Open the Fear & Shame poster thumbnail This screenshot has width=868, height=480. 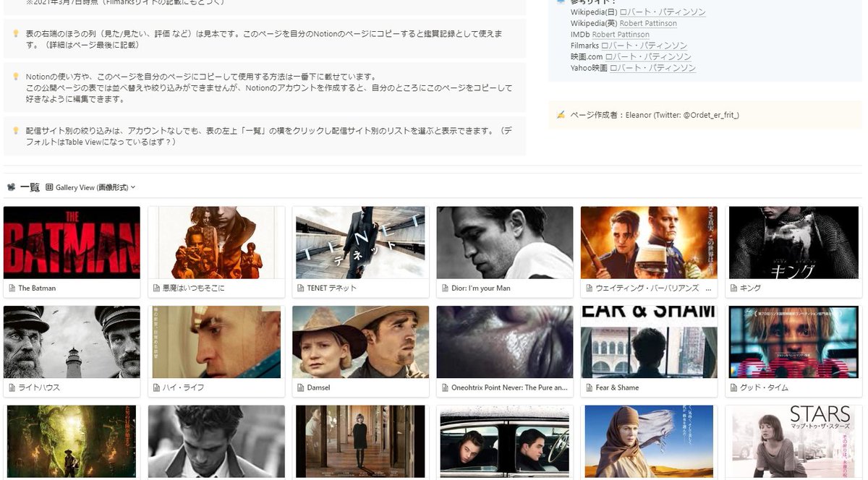(649, 342)
